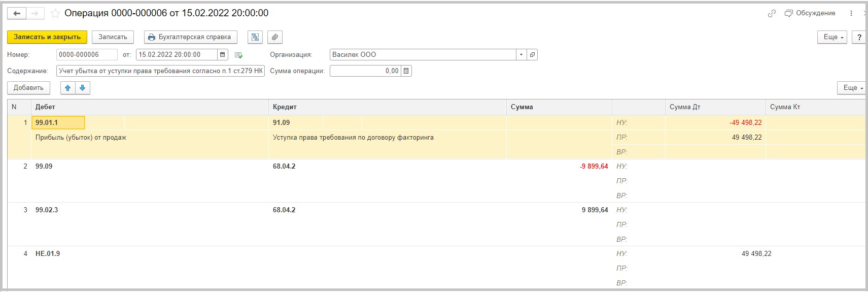Edit the Содержание description field
This screenshot has height=292, width=868.
click(160, 71)
